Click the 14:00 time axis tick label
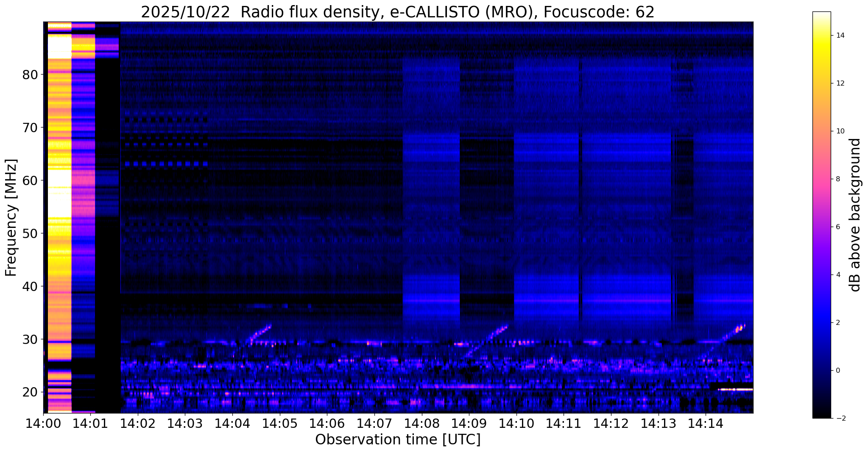Image resolution: width=868 pixels, height=452 pixels. coord(43,424)
